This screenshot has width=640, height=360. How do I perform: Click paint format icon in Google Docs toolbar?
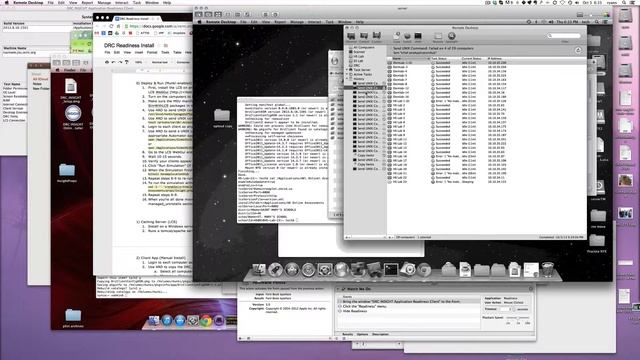coord(127,62)
